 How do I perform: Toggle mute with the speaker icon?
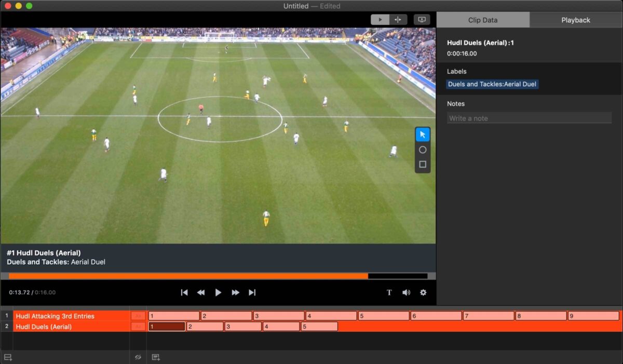406,292
